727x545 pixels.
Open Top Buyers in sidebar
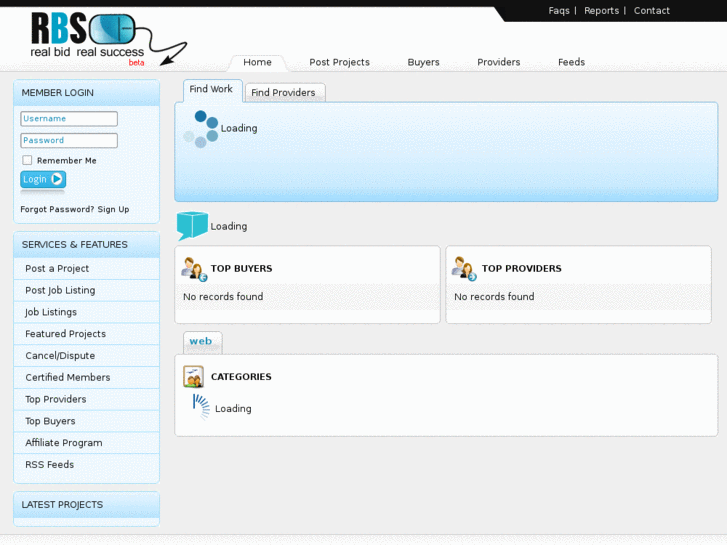pos(86,421)
